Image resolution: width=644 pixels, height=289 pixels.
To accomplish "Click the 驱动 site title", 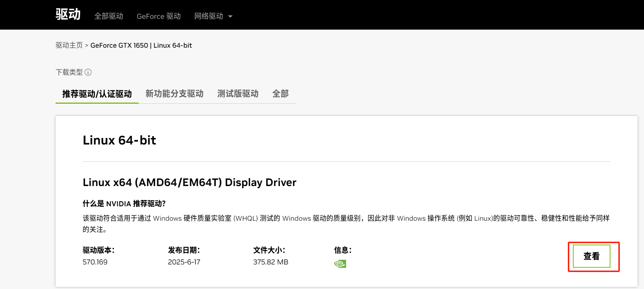I will coord(68,14).
